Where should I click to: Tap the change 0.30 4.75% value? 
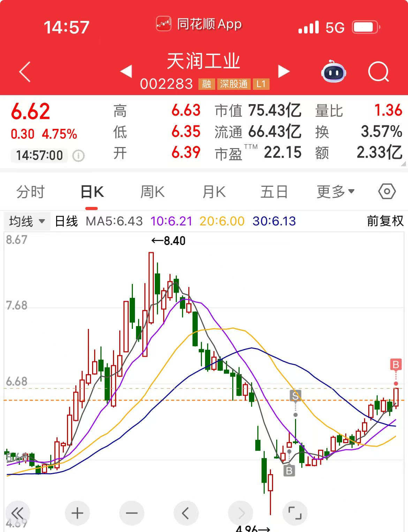[x=44, y=134]
